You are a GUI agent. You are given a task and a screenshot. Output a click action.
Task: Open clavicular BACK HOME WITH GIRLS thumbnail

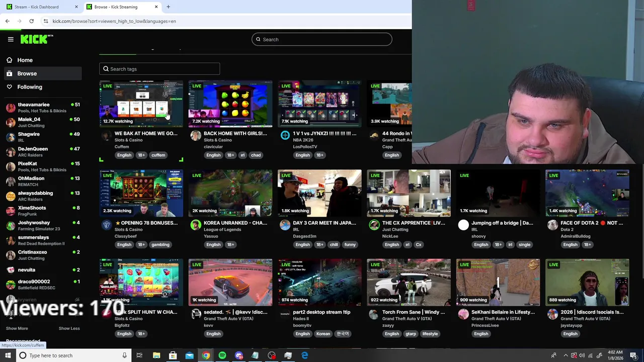click(x=230, y=104)
